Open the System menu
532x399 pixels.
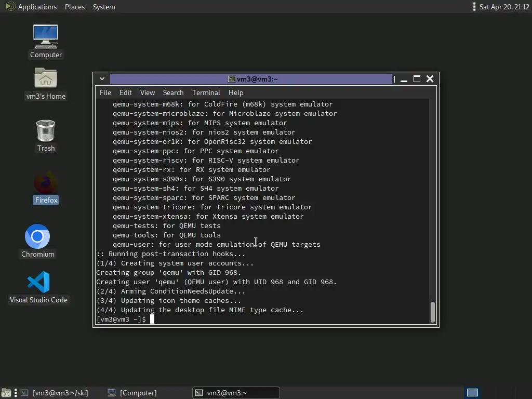pos(104,7)
